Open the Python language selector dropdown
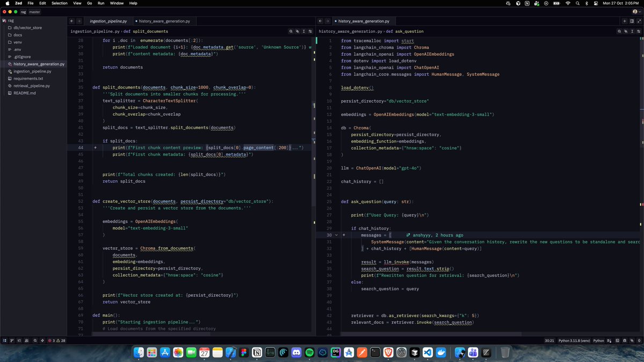 [x=599, y=340]
